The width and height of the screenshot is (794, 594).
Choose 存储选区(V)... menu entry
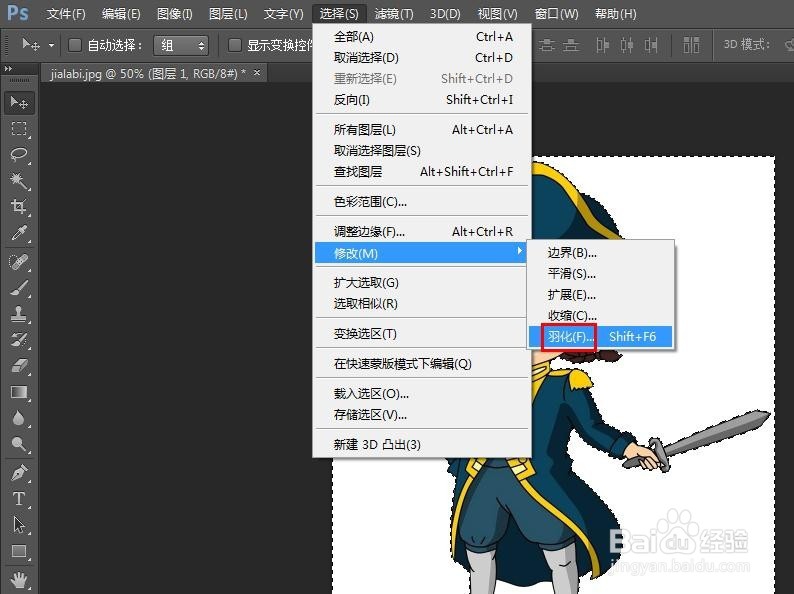pos(422,415)
